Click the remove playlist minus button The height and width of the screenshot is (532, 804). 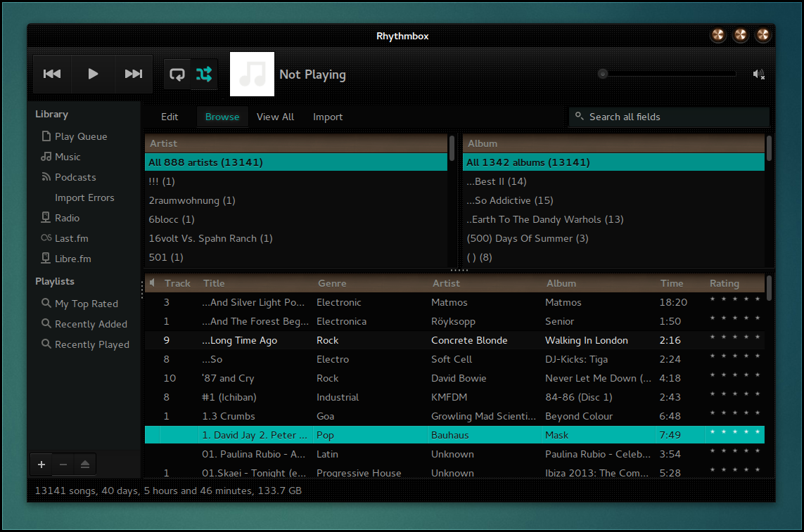63,465
